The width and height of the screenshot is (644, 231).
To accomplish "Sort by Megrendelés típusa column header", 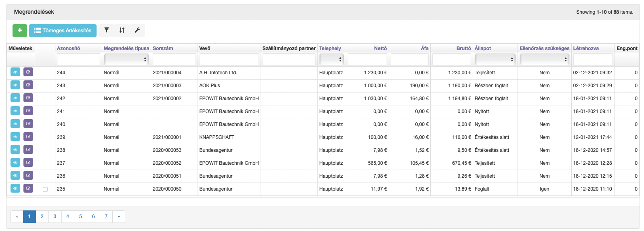I will click(126, 48).
